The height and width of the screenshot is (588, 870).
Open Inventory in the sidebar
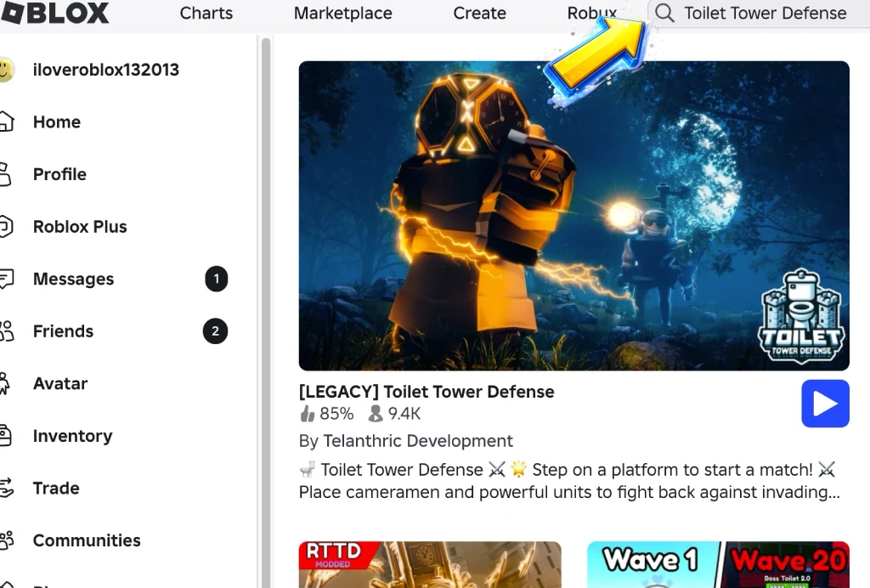[73, 436]
